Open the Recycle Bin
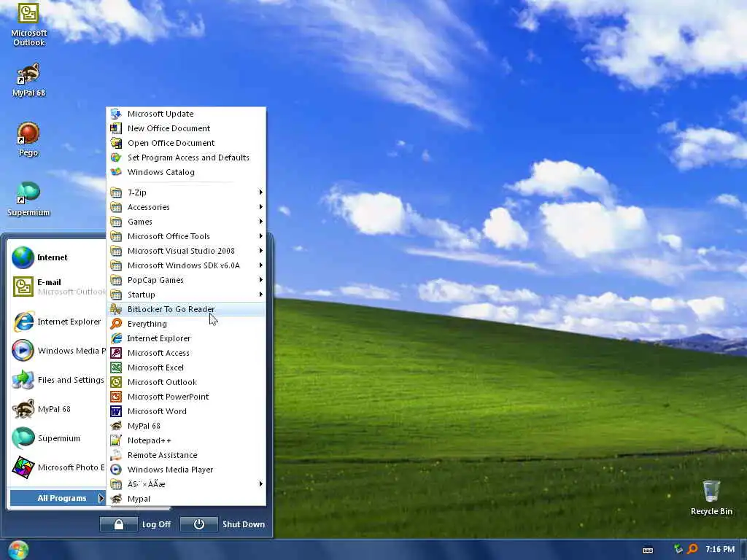Screen dimensions: 747x560 click(711, 497)
